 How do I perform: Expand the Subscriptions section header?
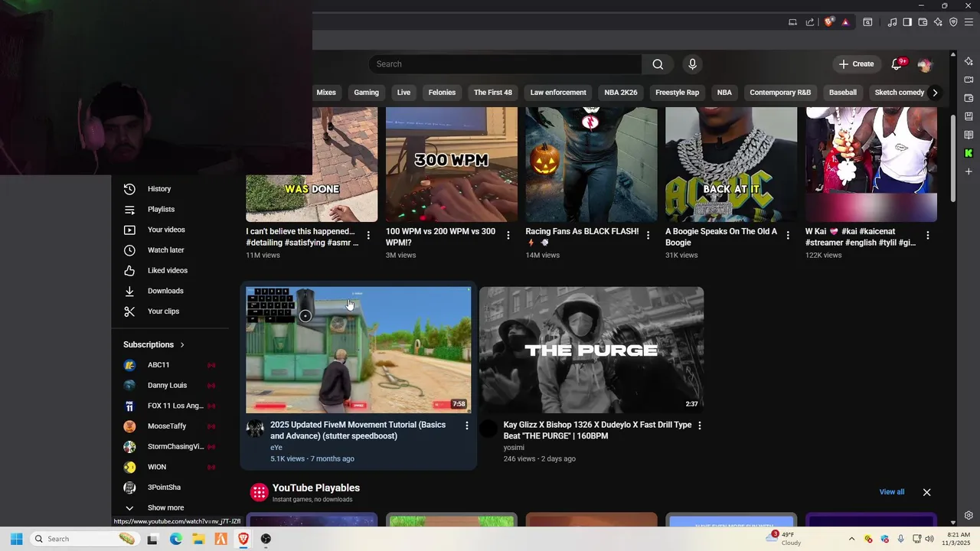[x=154, y=344]
